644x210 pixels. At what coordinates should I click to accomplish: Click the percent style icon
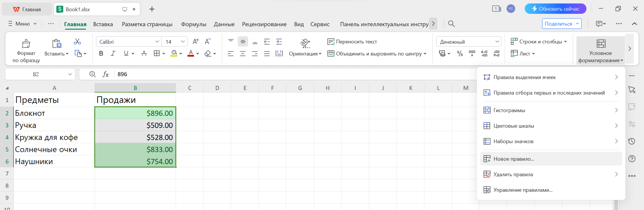tap(460, 53)
